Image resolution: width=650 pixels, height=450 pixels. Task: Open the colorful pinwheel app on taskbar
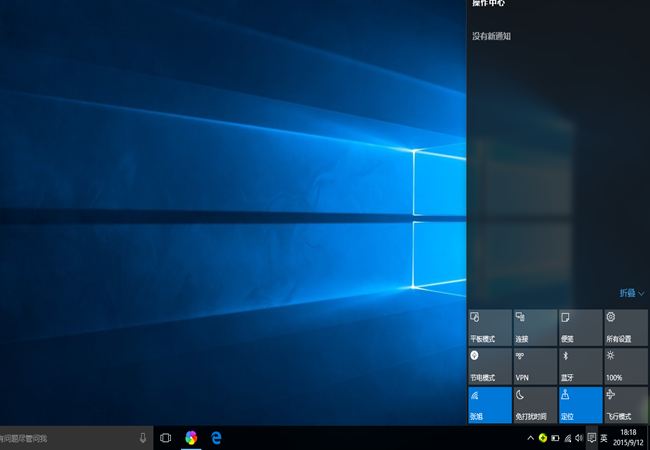(191, 438)
